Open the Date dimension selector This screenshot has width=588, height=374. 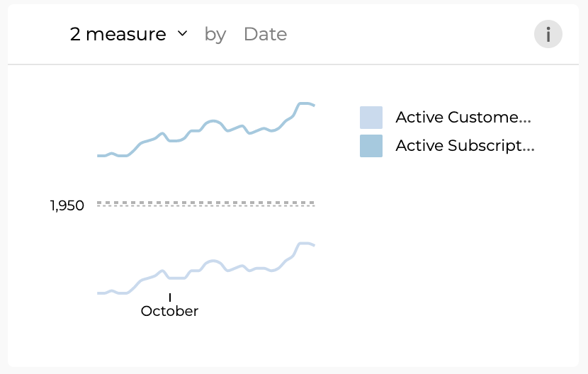[x=265, y=34]
